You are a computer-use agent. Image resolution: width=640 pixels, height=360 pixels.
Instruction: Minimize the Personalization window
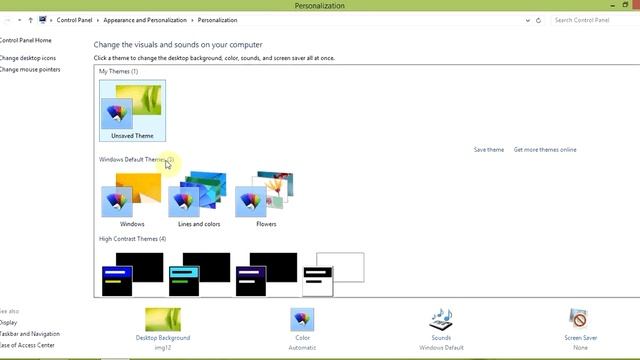pos(613,5)
